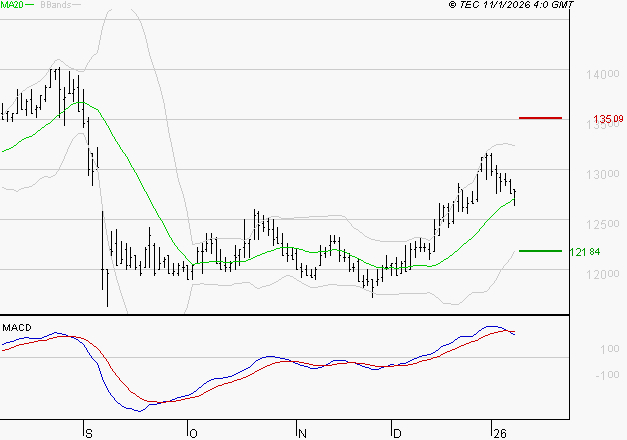Click the green support level line

coord(540,251)
